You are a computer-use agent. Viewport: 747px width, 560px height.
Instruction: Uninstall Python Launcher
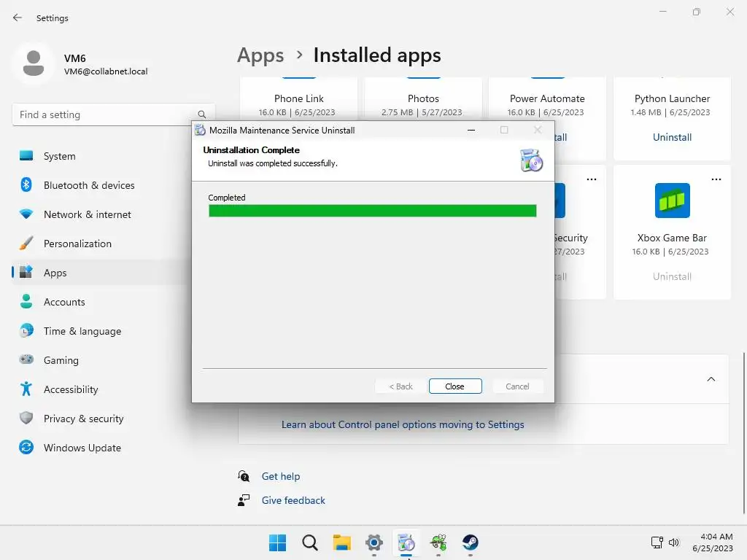672,137
